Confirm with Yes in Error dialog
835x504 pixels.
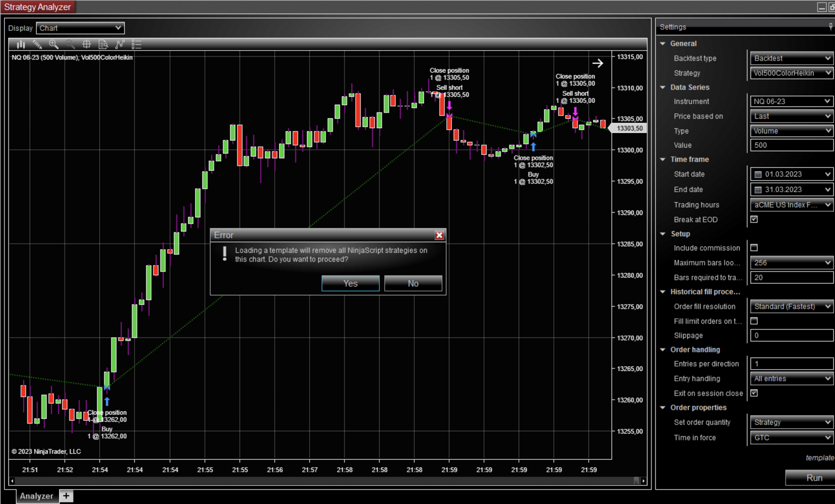350,283
